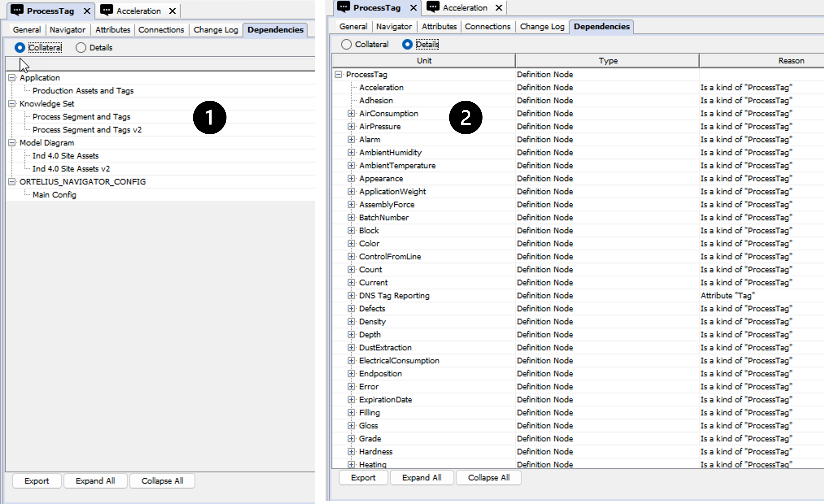
Task: Expand the Alarm definition node
Action: [x=351, y=139]
